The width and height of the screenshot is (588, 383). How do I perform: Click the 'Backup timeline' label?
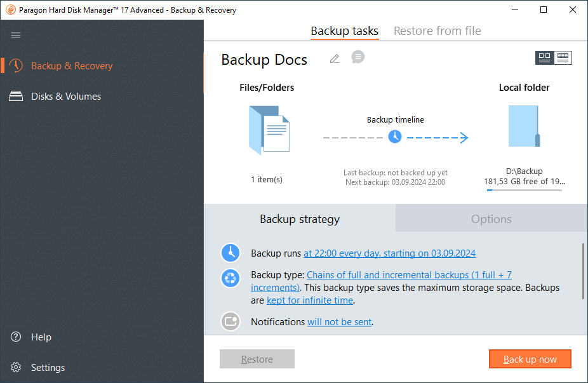[395, 119]
